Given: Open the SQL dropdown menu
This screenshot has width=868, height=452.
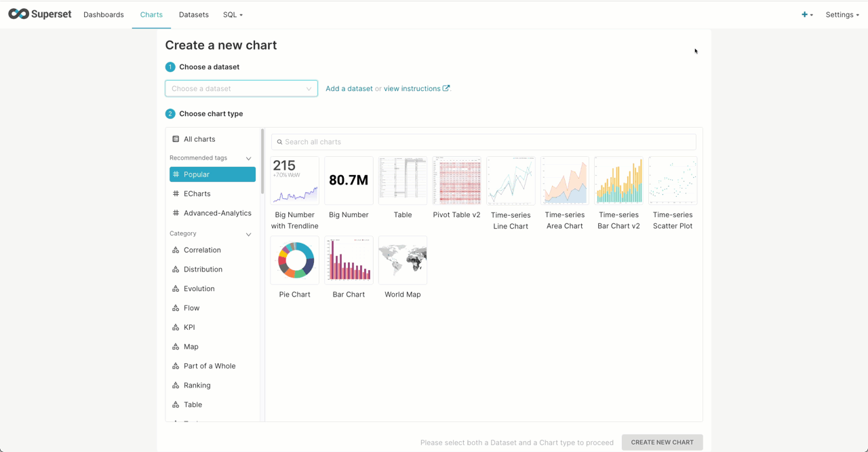Looking at the screenshot, I should (x=233, y=14).
